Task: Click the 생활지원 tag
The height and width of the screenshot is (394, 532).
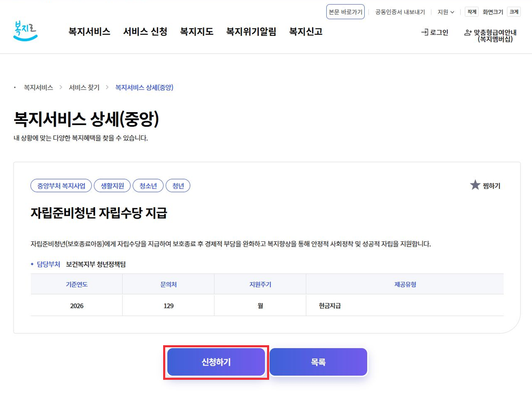Action: click(x=112, y=186)
